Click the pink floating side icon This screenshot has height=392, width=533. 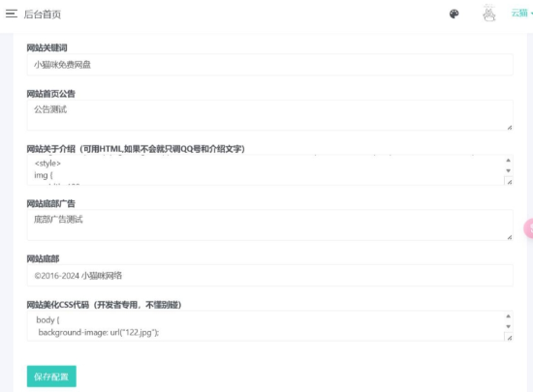(528, 228)
